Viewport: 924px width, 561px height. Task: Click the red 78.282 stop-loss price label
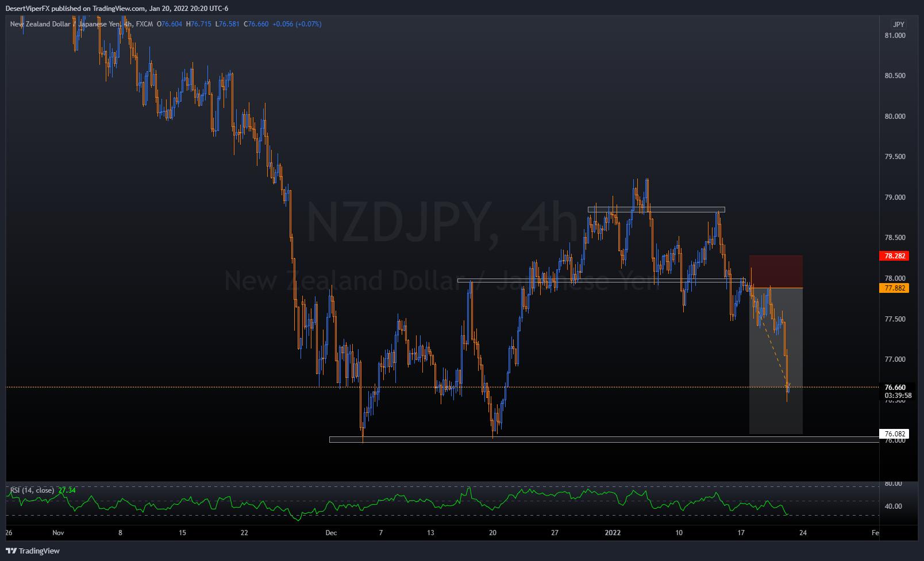pyautogui.click(x=894, y=256)
